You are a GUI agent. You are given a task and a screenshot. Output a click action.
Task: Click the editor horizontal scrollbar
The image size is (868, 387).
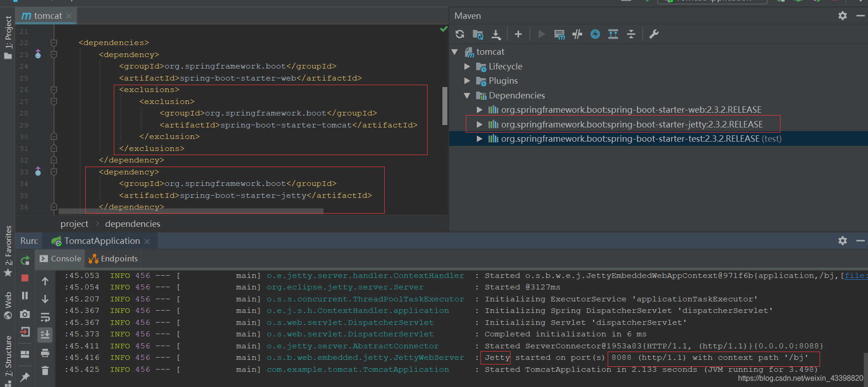pos(191,211)
